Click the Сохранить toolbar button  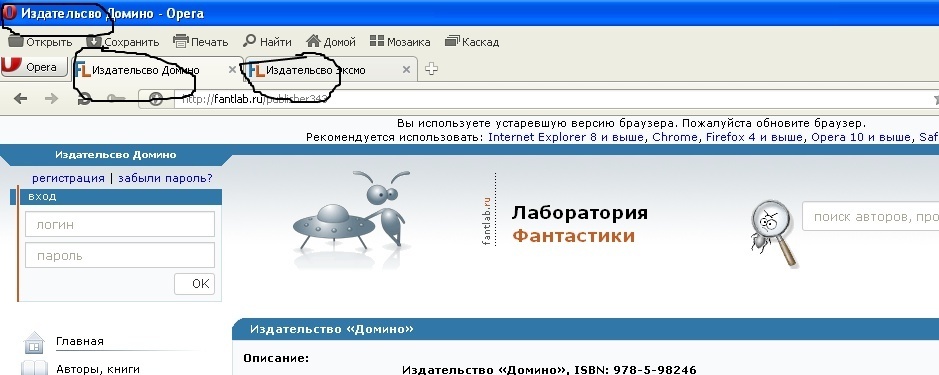122,42
